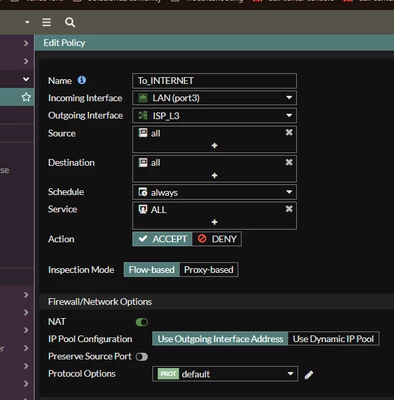
Task: Add a new Destination entry with plus
Action: click(215, 175)
